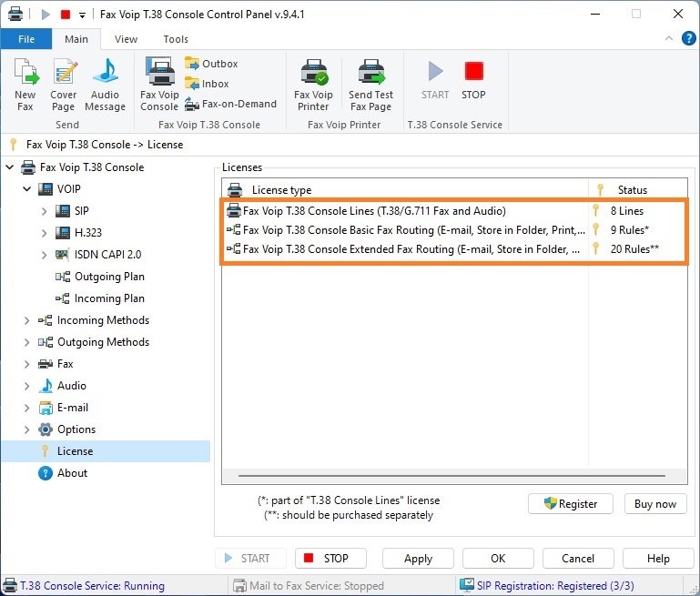This screenshot has width=700, height=596.
Task: Switch to the View ribbon tab
Action: click(x=126, y=39)
